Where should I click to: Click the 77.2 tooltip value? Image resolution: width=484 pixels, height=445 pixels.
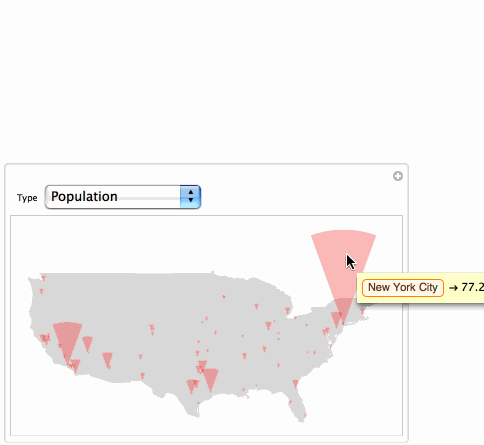click(x=473, y=287)
